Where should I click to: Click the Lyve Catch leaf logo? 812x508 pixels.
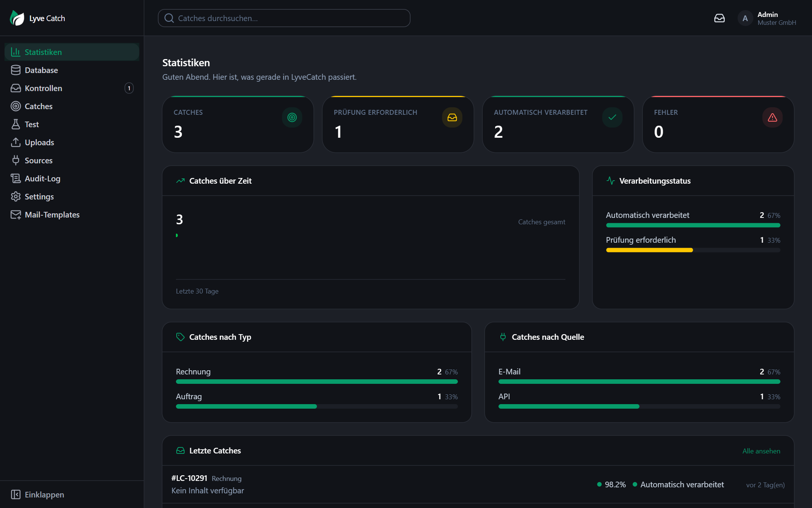(x=17, y=18)
